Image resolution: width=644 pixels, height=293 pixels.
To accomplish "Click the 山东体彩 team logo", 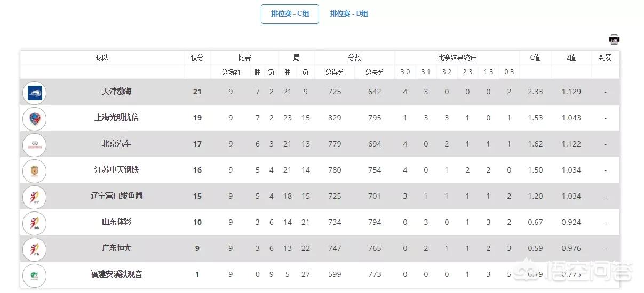I will tap(35, 223).
